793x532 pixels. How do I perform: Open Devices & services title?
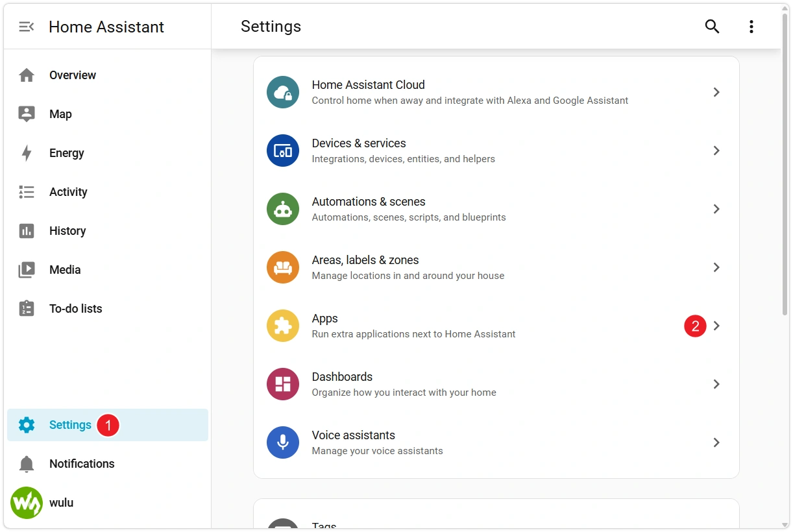tap(359, 143)
